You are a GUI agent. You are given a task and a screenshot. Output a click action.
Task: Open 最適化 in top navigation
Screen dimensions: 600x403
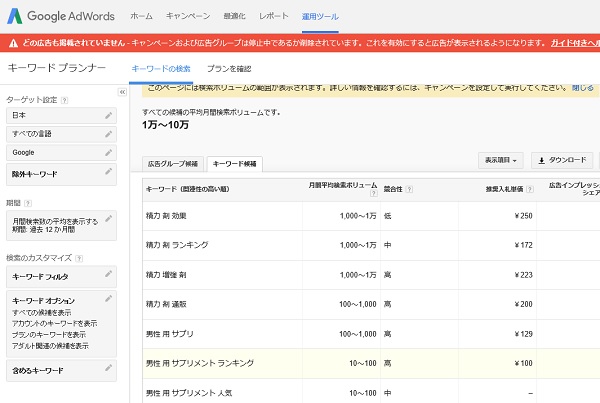coord(235,16)
